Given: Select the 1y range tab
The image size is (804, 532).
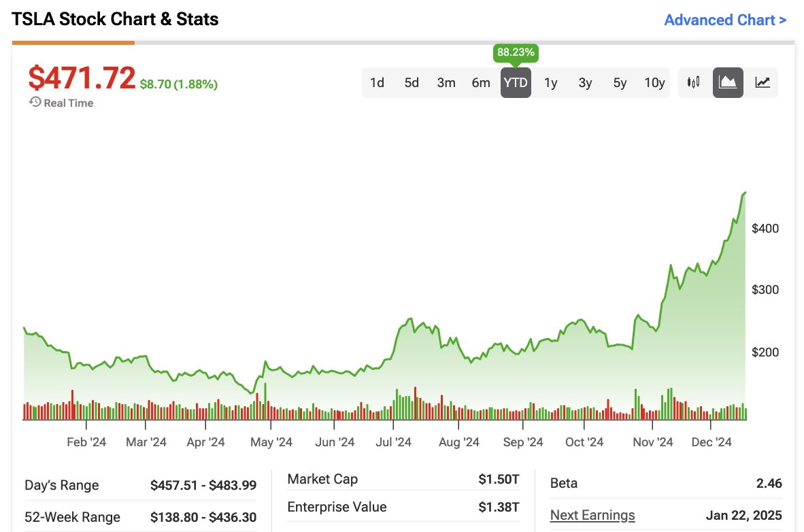Looking at the screenshot, I should point(550,82).
